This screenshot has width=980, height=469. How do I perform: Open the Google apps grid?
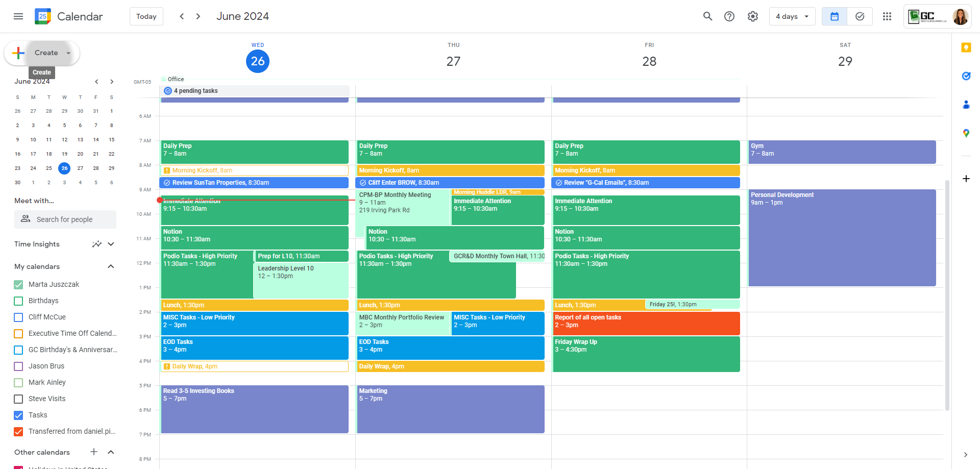tap(887, 16)
